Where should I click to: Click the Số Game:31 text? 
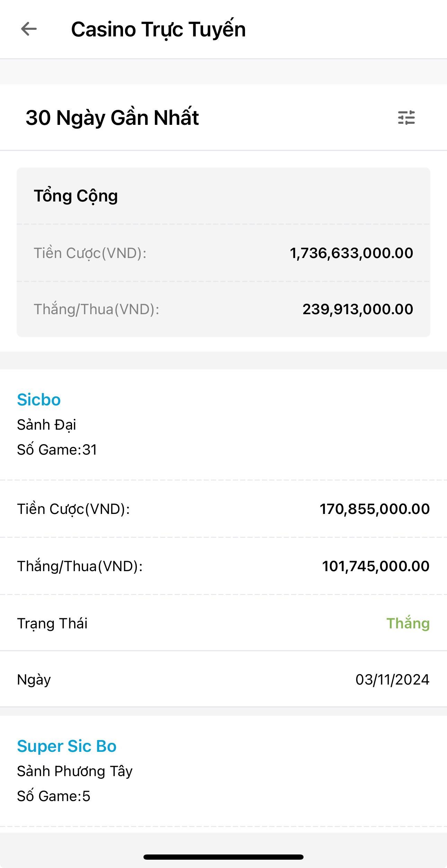(57, 450)
